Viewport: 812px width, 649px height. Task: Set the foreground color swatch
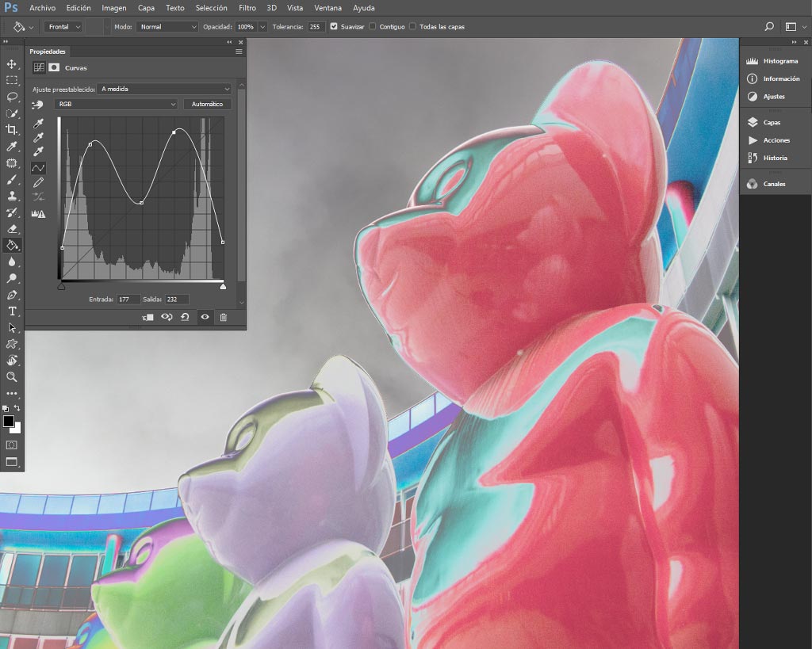[x=8, y=422]
